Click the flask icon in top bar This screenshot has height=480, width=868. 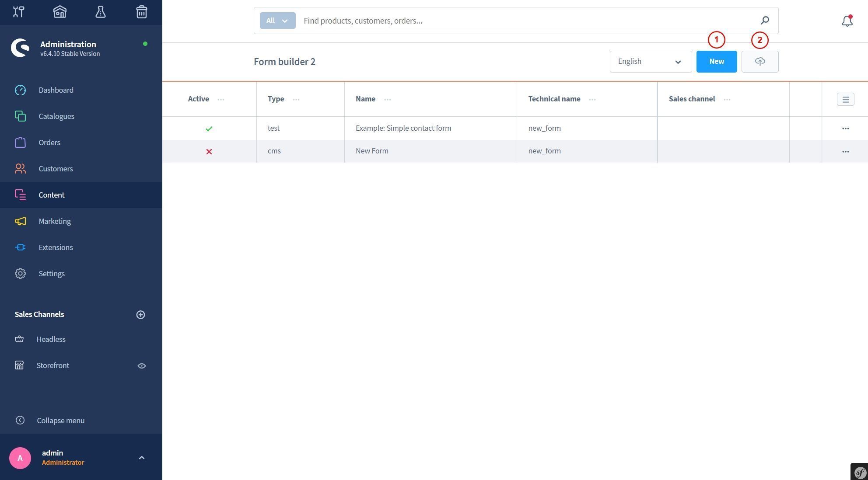[101, 12]
